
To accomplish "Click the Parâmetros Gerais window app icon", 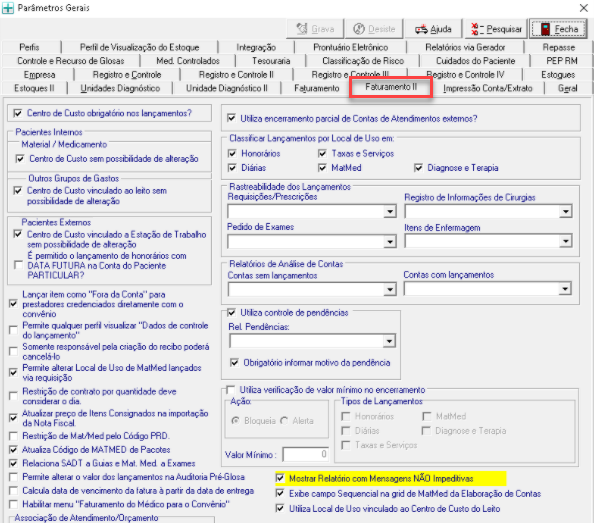I will [8, 8].
